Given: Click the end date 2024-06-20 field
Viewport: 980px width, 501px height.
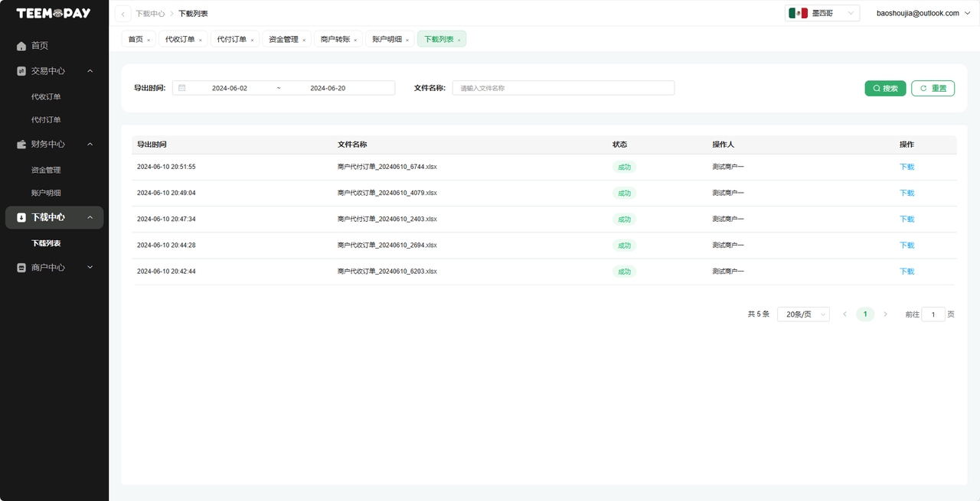Looking at the screenshot, I should click(328, 88).
